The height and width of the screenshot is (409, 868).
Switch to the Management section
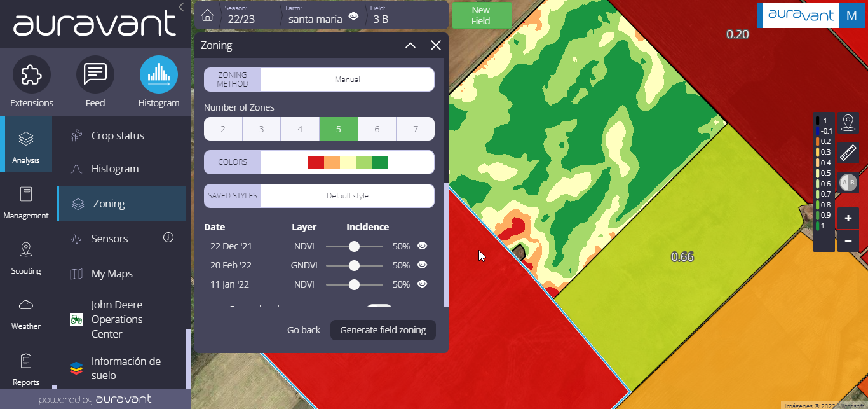click(x=26, y=203)
